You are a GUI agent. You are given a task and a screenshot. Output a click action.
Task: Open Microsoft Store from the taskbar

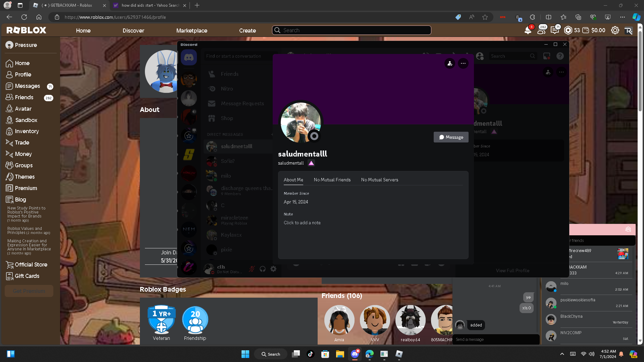(x=325, y=354)
